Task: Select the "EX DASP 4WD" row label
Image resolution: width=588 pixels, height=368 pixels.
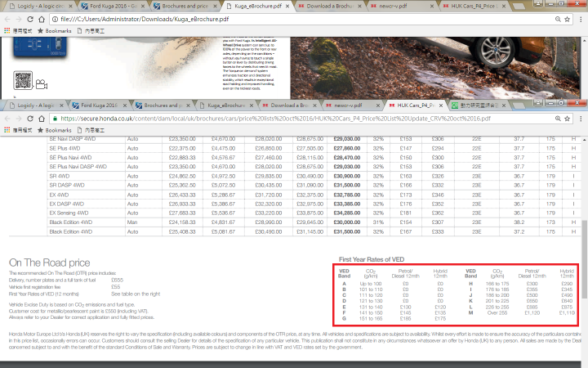Action: coord(67,204)
